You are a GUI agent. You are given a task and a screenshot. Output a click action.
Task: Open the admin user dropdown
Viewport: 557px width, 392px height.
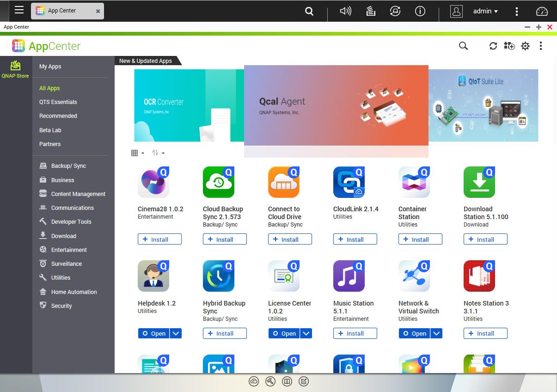click(x=485, y=11)
